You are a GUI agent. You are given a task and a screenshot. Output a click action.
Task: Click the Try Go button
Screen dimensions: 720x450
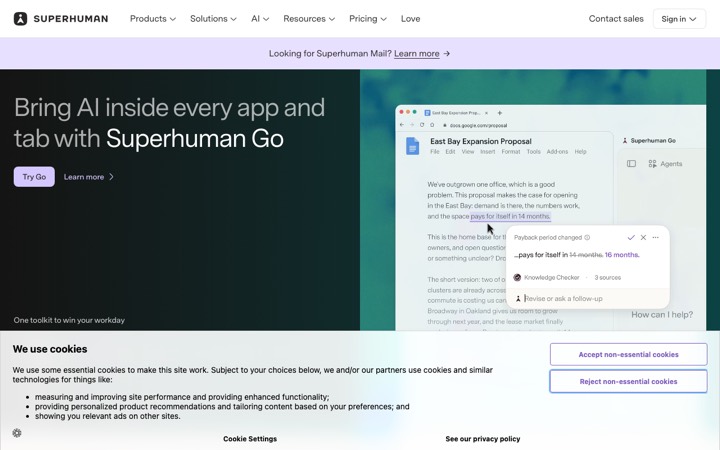click(34, 177)
